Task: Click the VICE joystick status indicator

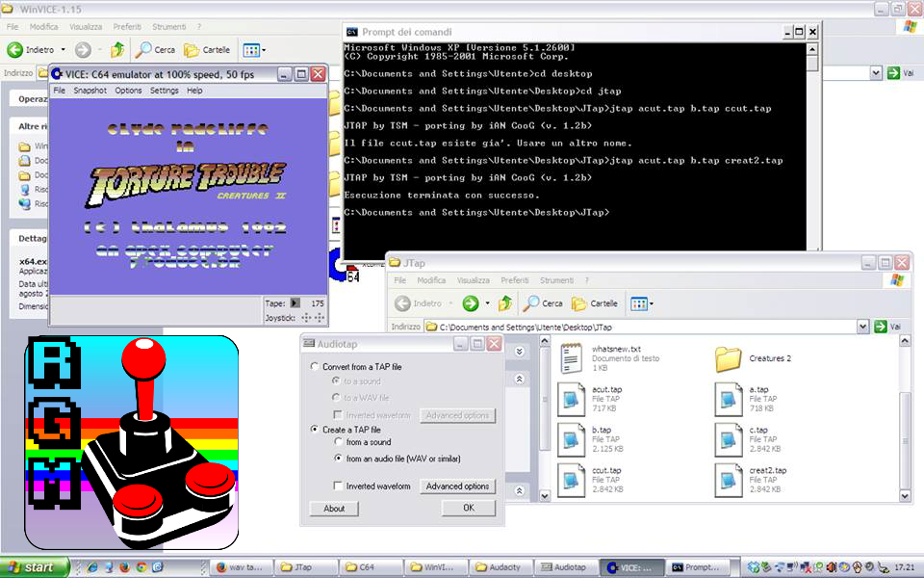Action: pyautogui.click(x=313, y=317)
